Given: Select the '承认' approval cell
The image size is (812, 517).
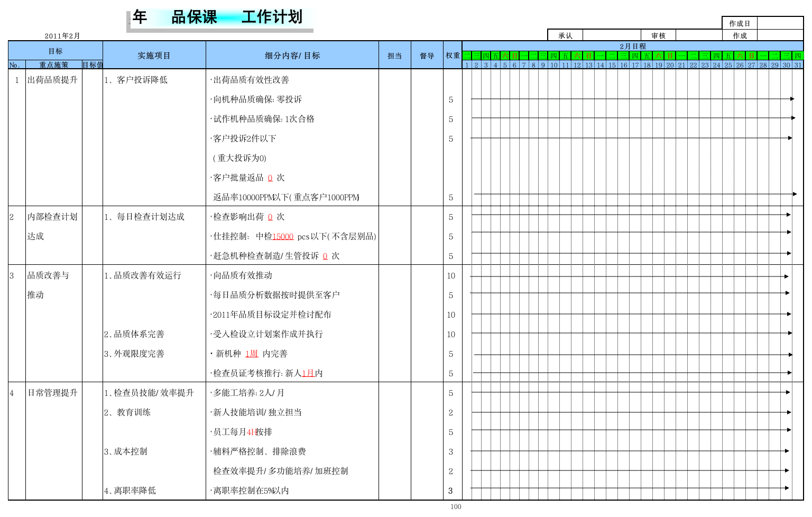Looking at the screenshot, I should click(565, 35).
